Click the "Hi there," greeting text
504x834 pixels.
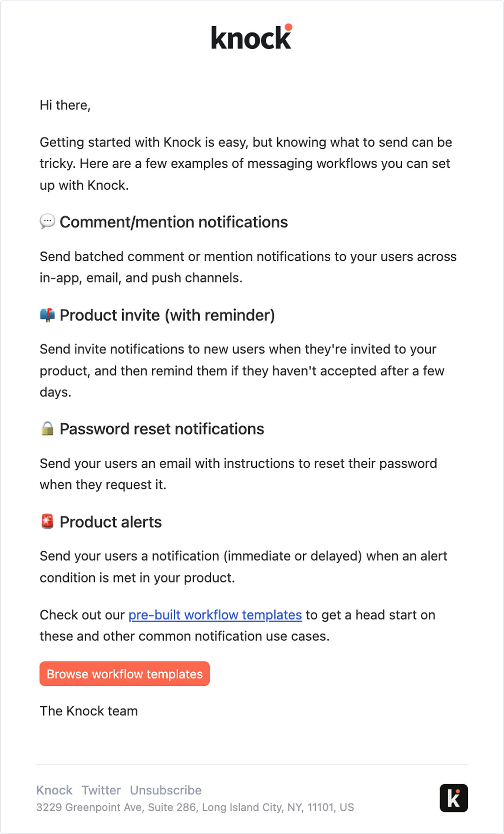65,105
